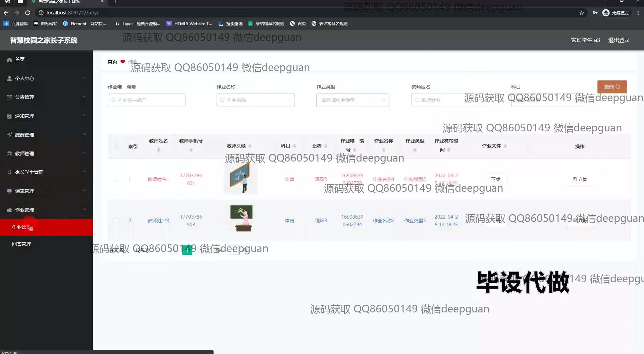
Task: Click 下载 button in first row
Action: [x=495, y=179]
